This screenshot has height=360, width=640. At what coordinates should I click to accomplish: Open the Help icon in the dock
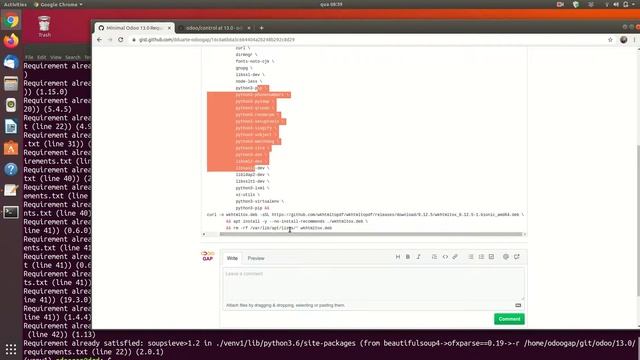click(11, 169)
